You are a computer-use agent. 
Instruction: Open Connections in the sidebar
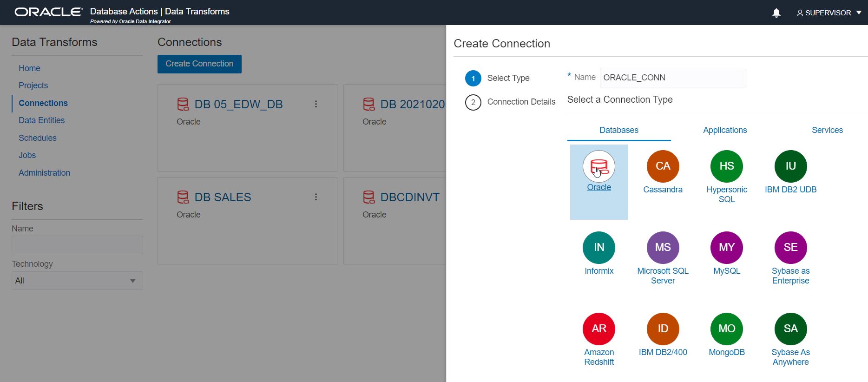pyautogui.click(x=43, y=103)
